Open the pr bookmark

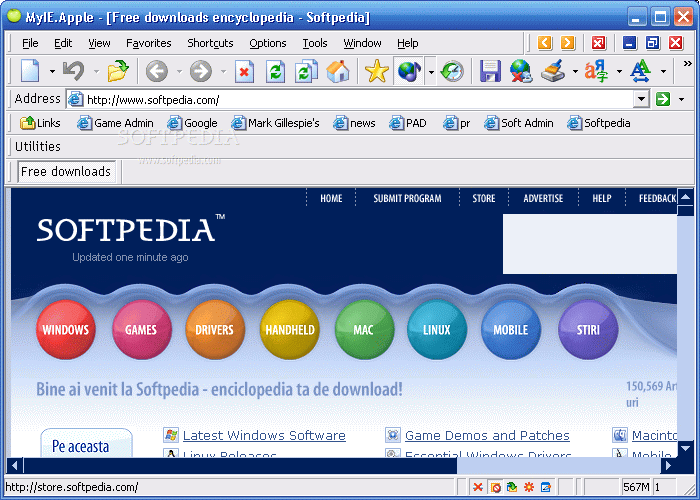[x=456, y=123]
